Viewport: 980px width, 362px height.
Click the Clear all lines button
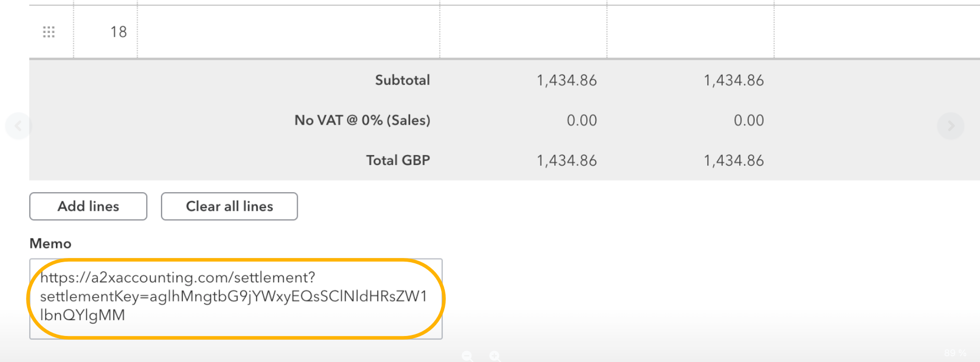229,206
